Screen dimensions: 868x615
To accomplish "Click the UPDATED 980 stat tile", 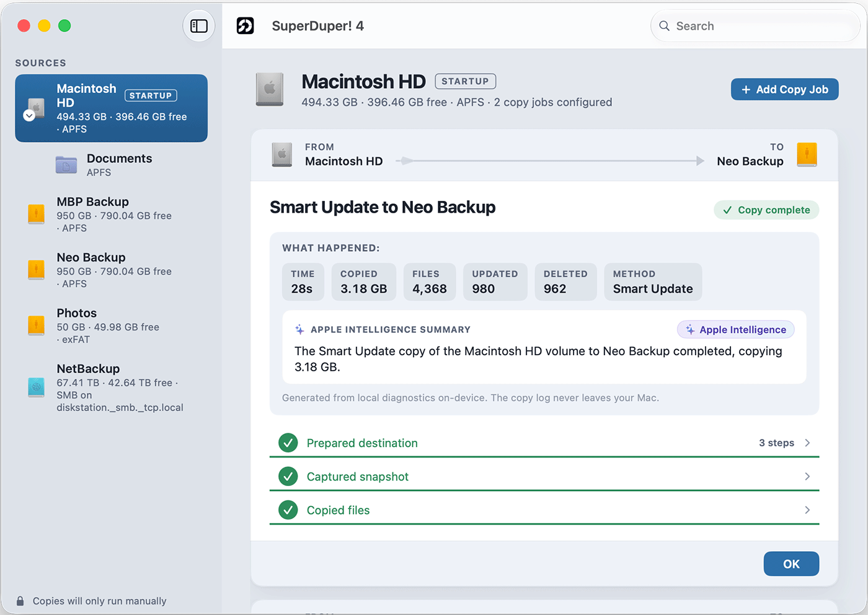I will (x=495, y=282).
